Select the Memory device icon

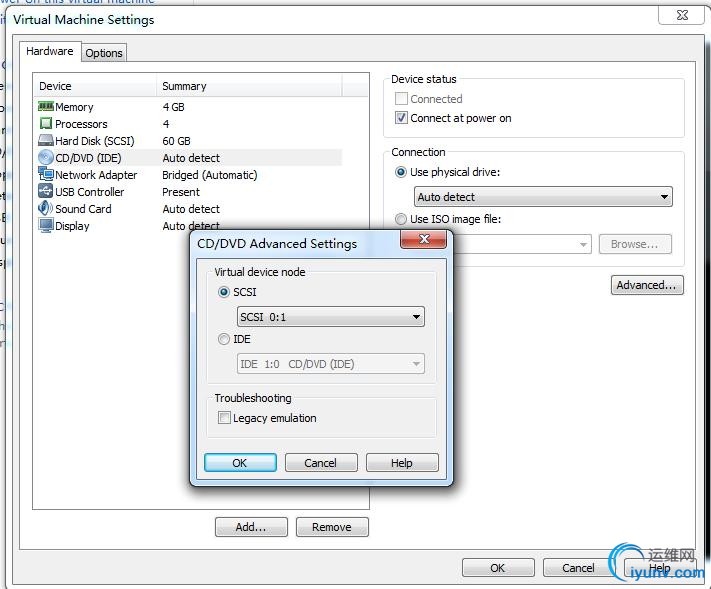click(x=46, y=107)
